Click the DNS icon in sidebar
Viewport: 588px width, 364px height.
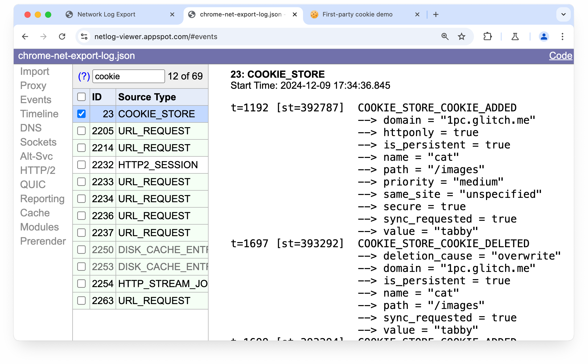29,128
